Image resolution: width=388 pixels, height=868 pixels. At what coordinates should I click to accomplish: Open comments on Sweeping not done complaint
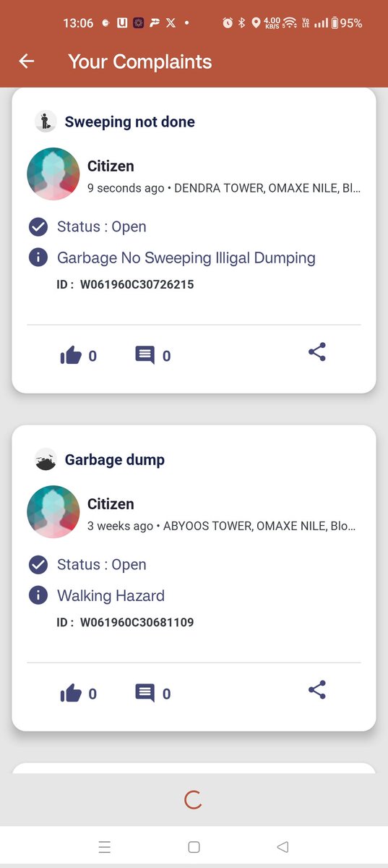(x=145, y=355)
